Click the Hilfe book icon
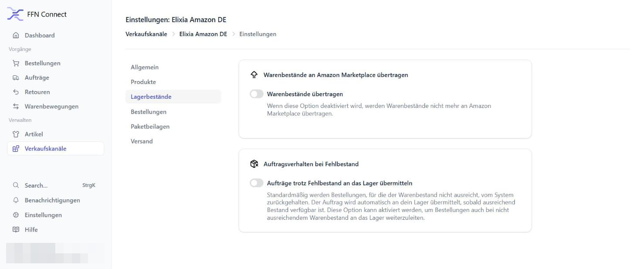Screen dimensions: 644x269 [x=16, y=229]
